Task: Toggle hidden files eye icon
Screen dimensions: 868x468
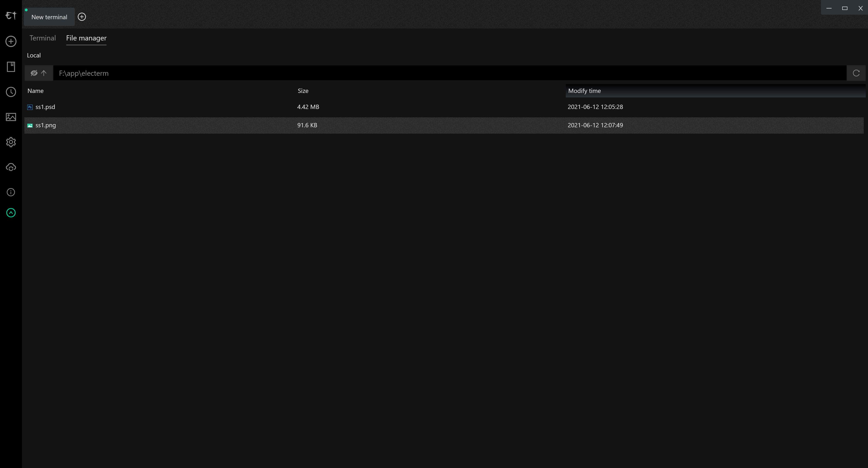Action: tap(34, 73)
